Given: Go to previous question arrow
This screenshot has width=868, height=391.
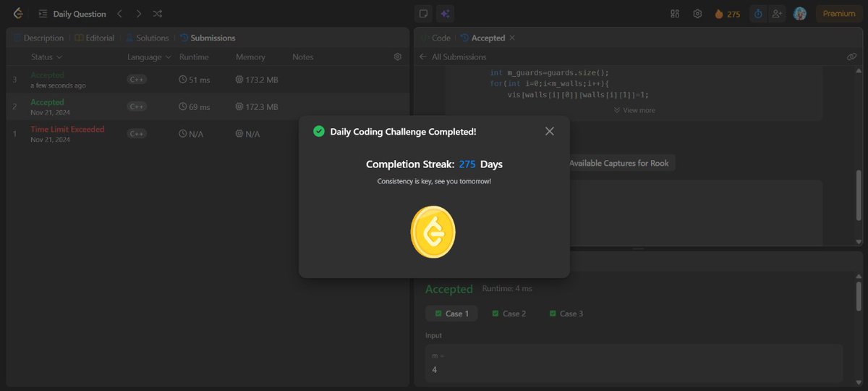Looking at the screenshot, I should [x=120, y=14].
